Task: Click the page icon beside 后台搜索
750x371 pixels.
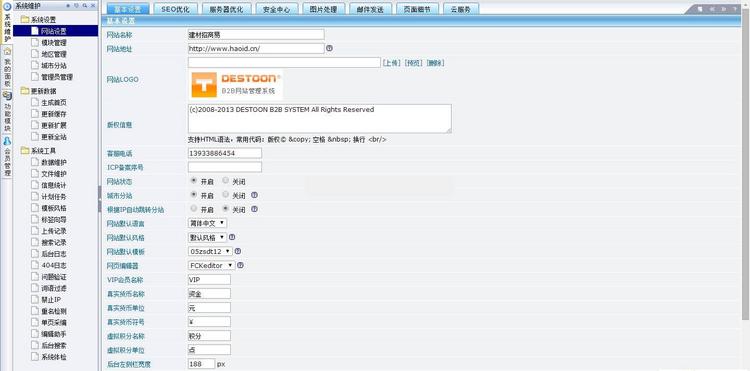Action: 34,345
